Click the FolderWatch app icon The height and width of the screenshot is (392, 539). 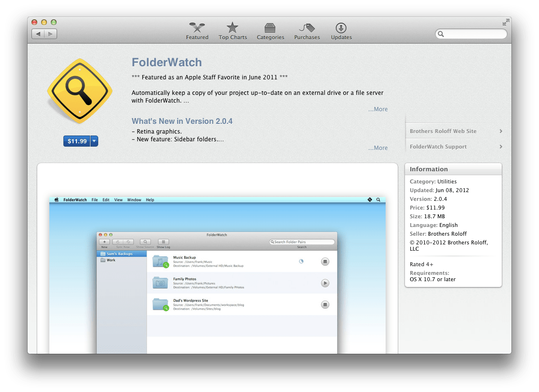[80, 91]
